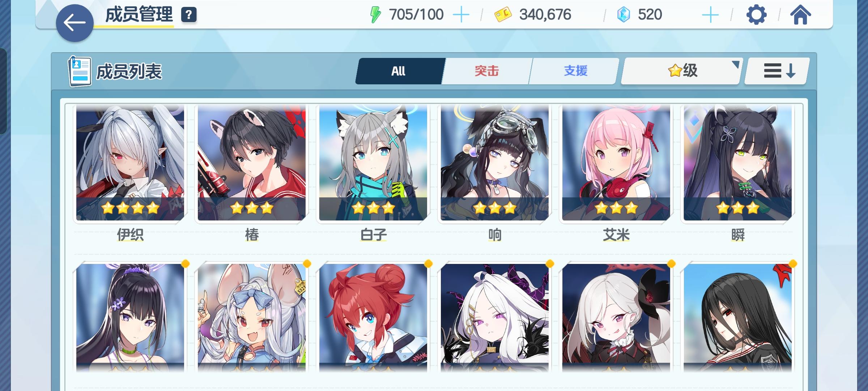Click the 成员列表 clipboard list icon
This screenshot has width=868, height=391.
[80, 72]
